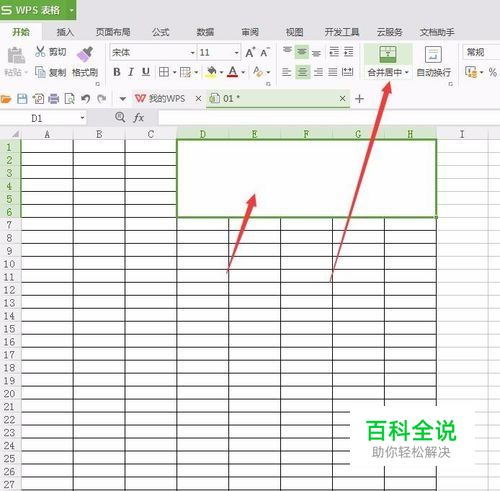This screenshot has height=491, width=500.
Task: Click the save disk icon
Action: (22, 99)
